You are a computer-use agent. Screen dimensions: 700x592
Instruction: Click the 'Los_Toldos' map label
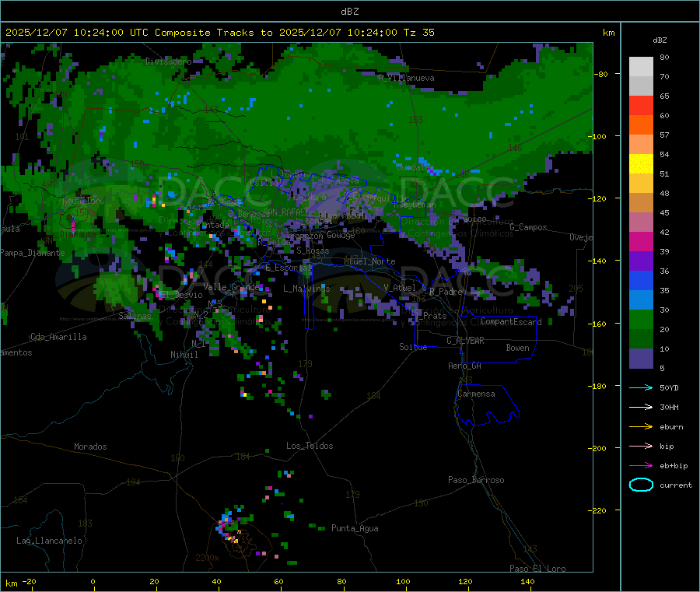point(310,446)
